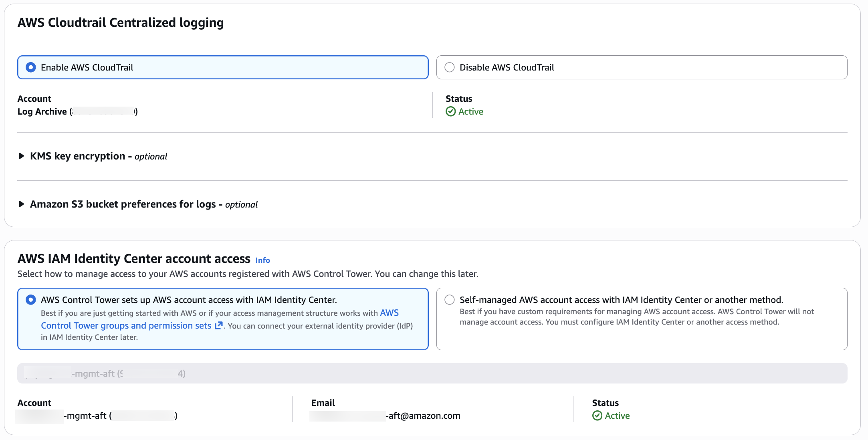Expand the KMS key encryption section
This screenshot has height=440, width=868.
pos(93,156)
